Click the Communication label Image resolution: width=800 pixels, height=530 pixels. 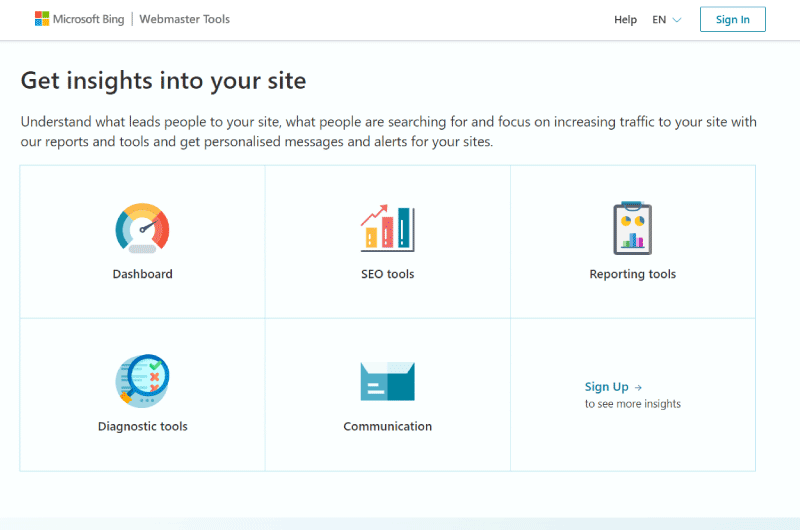click(388, 426)
